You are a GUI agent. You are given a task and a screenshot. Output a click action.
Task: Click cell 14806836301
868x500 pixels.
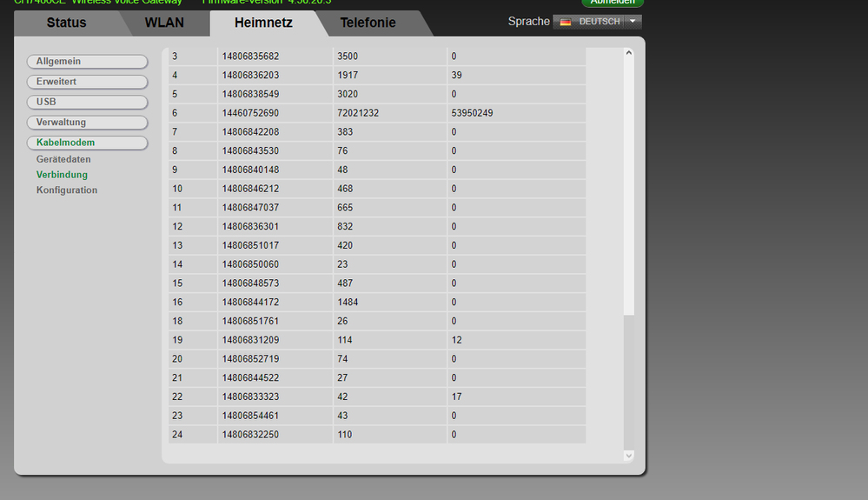click(x=275, y=226)
